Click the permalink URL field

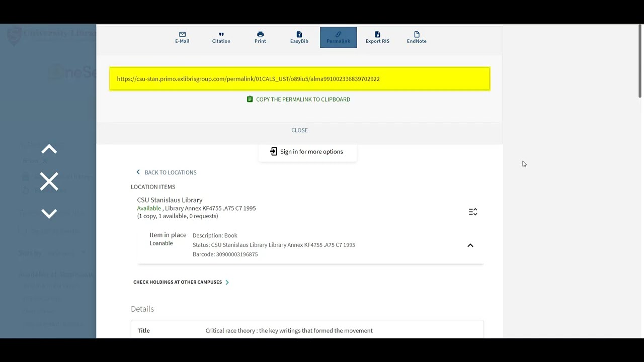(299, 79)
